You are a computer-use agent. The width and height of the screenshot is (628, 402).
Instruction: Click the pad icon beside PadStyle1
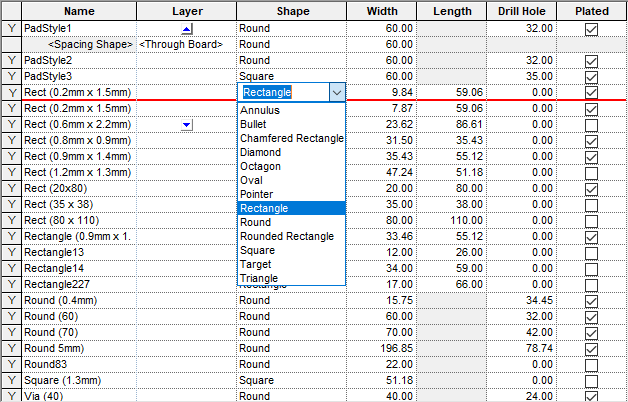(11, 30)
